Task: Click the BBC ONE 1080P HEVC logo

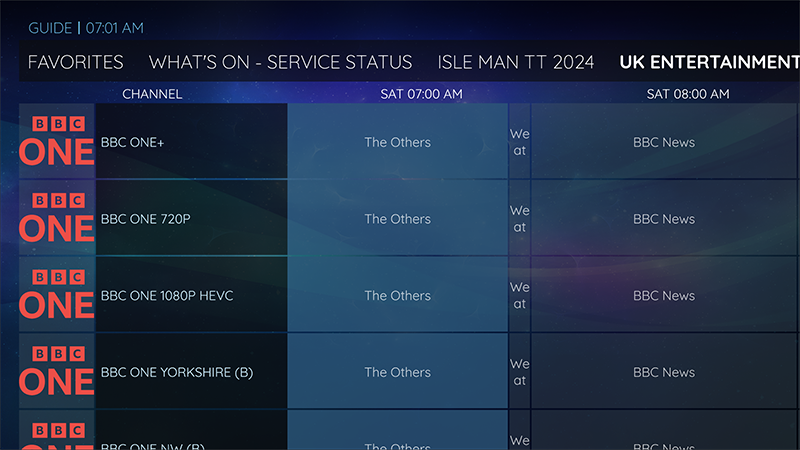Action: [x=57, y=296]
